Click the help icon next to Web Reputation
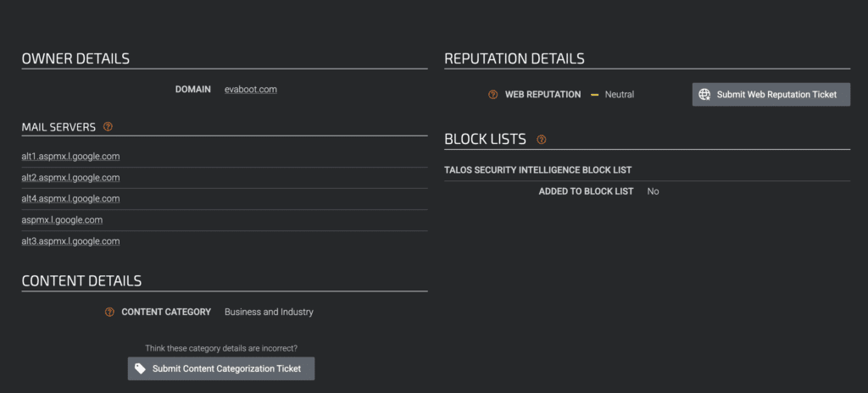Screen dimensions: 868x393 pyautogui.click(x=492, y=95)
